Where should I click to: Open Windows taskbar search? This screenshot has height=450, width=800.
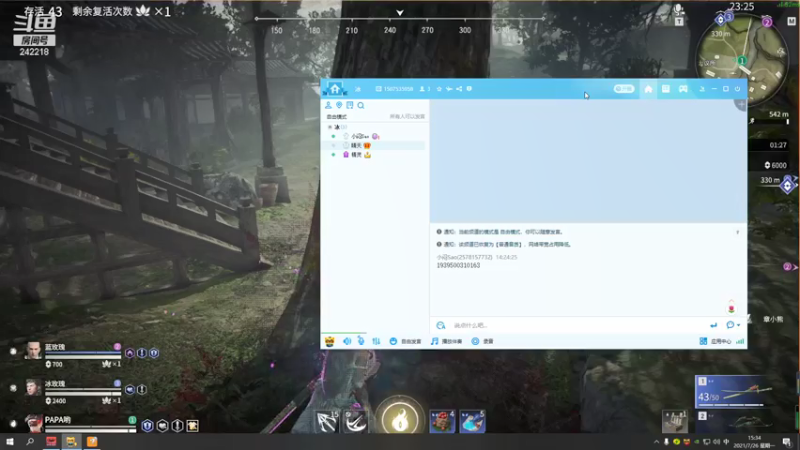(30, 441)
